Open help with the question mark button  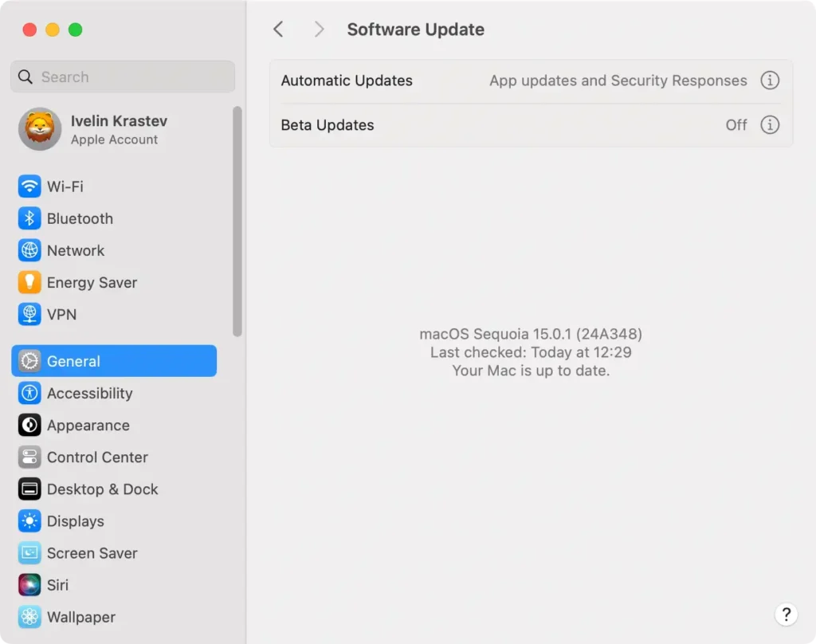[x=786, y=615]
